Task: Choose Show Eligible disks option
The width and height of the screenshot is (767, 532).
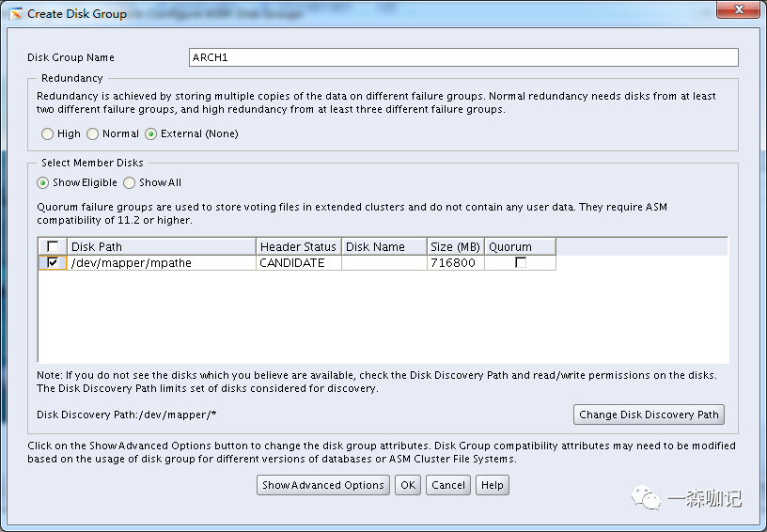Action: click(x=42, y=183)
